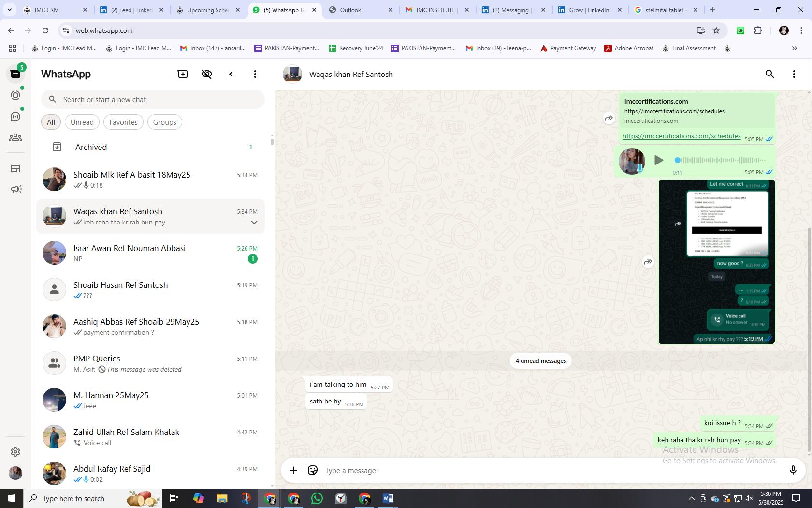
Task: Open the business tools storefront icon
Action: 15,168
